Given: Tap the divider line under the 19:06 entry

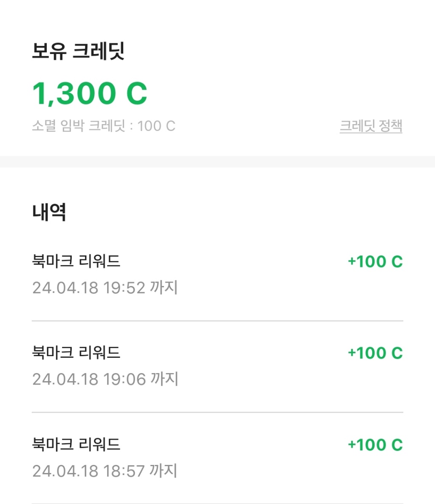Looking at the screenshot, I should 217,412.
